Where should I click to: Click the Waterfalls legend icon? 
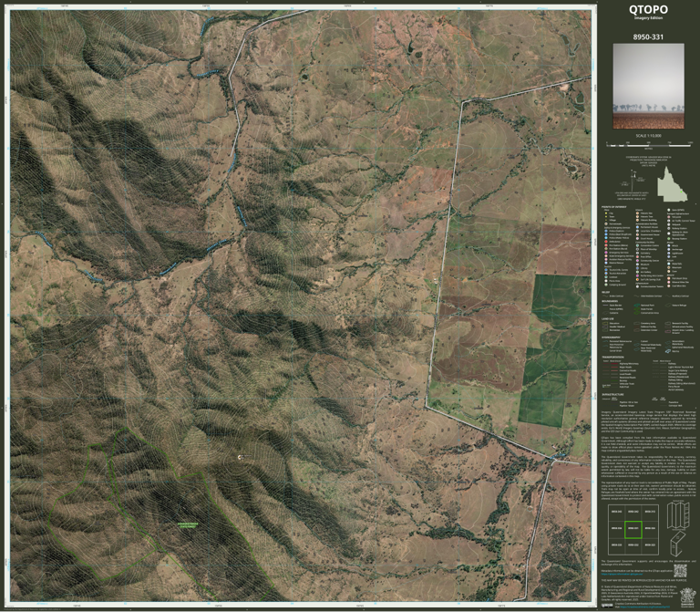click(x=669, y=264)
